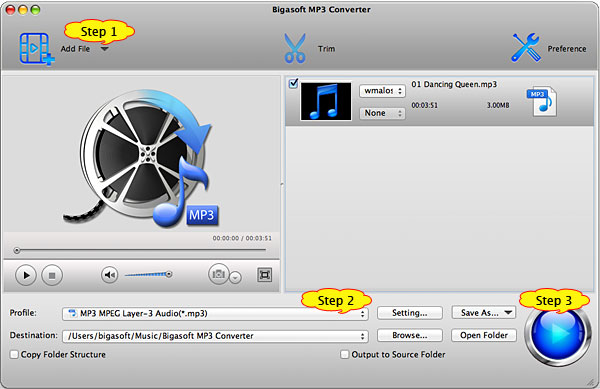The height and width of the screenshot is (389, 600).
Task: Mute audio with the speaker icon
Action: pyautogui.click(x=109, y=275)
